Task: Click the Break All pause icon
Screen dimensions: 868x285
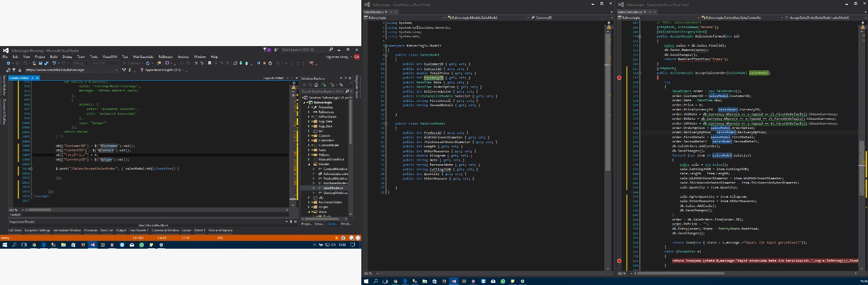Action: (x=259, y=63)
